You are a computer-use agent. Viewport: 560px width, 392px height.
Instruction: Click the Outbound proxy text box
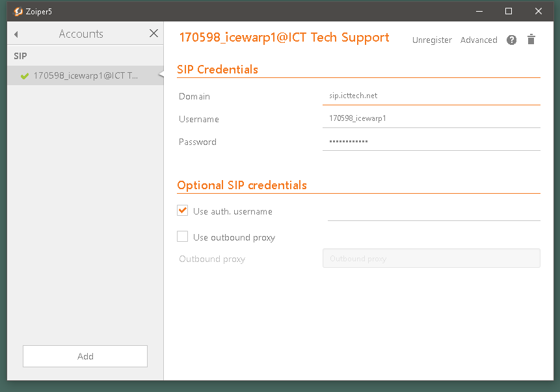[431, 258]
